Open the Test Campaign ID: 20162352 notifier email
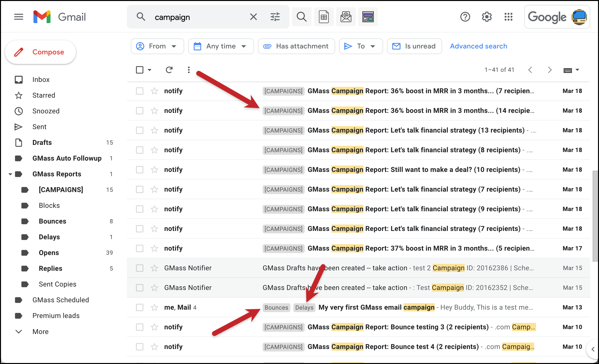Screen dimensions: 599x364 (358, 288)
